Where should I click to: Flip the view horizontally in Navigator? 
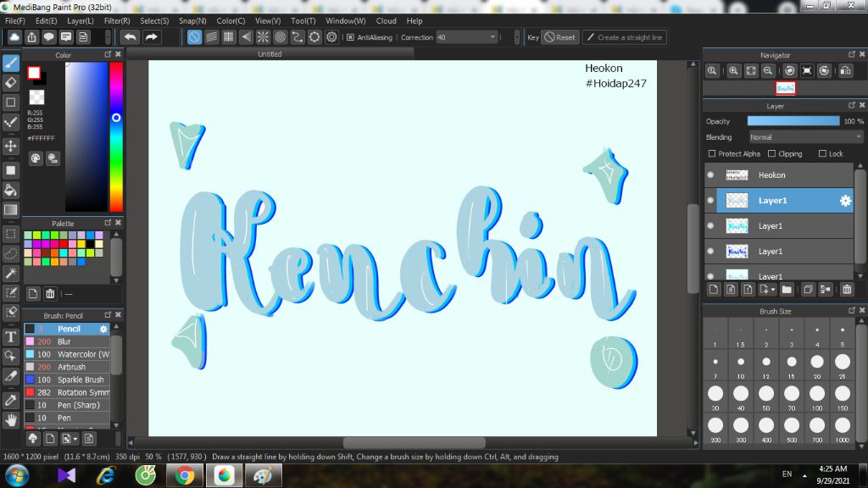(x=845, y=71)
